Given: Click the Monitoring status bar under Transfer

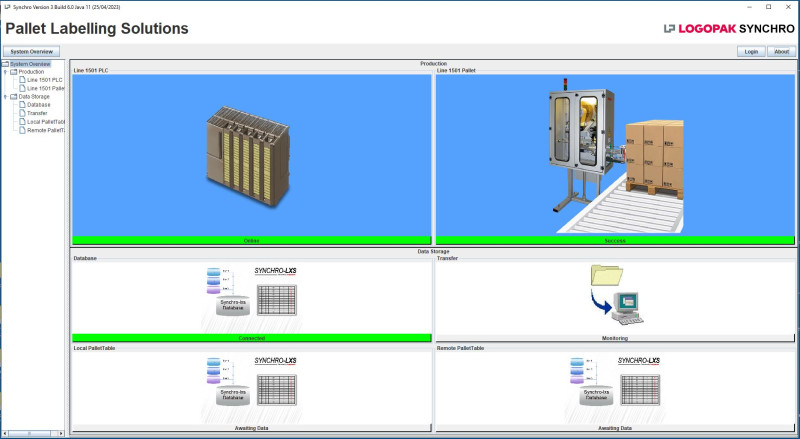Looking at the screenshot, I should click(614, 339).
